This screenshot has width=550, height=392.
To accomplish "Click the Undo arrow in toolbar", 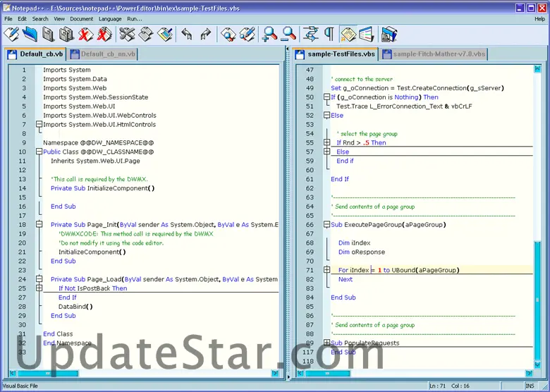I will [187, 34].
